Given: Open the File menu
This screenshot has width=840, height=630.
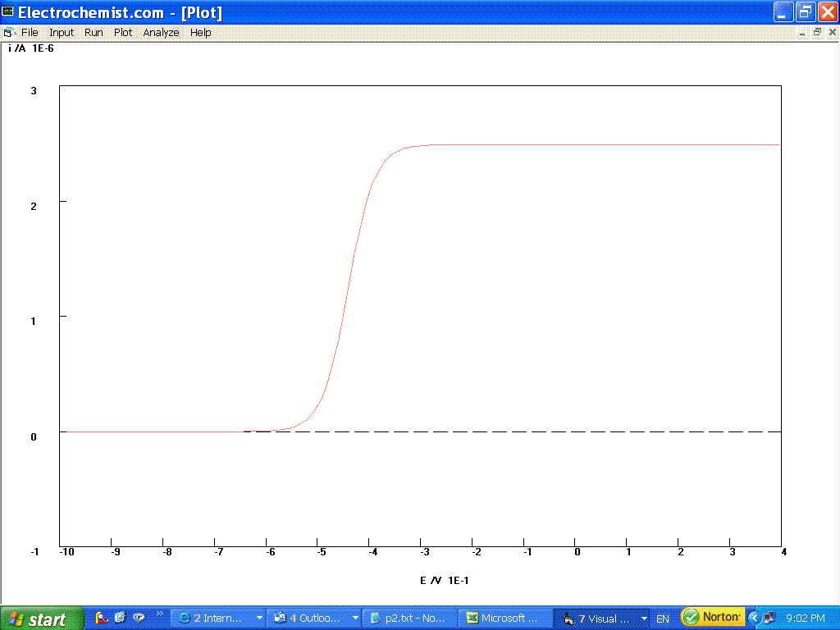Looking at the screenshot, I should [x=30, y=33].
